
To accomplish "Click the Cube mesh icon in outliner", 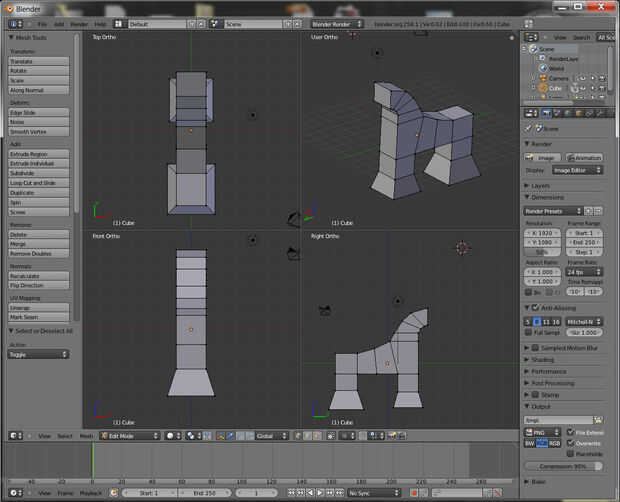I will coord(541,88).
